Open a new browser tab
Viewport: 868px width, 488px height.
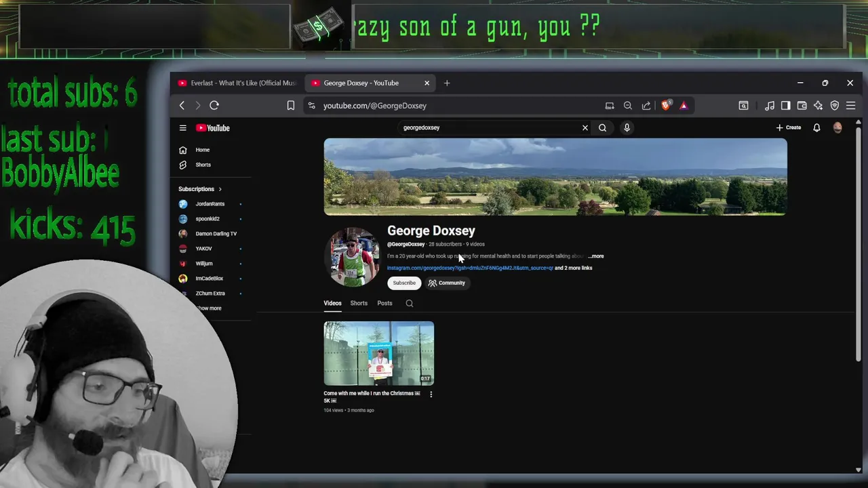tap(446, 83)
